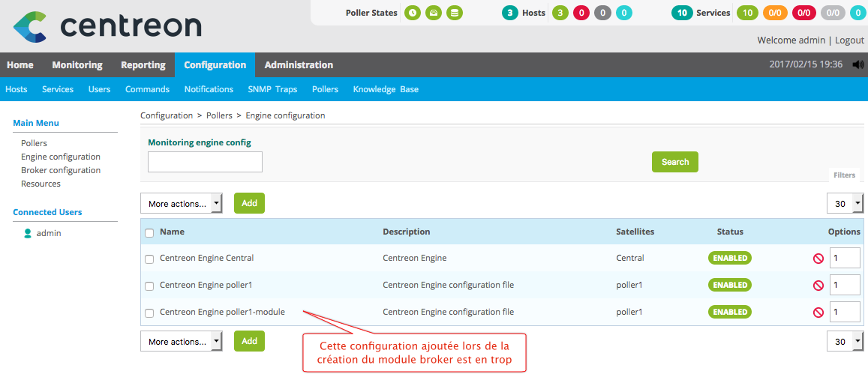The height and width of the screenshot is (389, 868).
Task: Go to the SNMP Traps submenu
Action: coord(272,89)
